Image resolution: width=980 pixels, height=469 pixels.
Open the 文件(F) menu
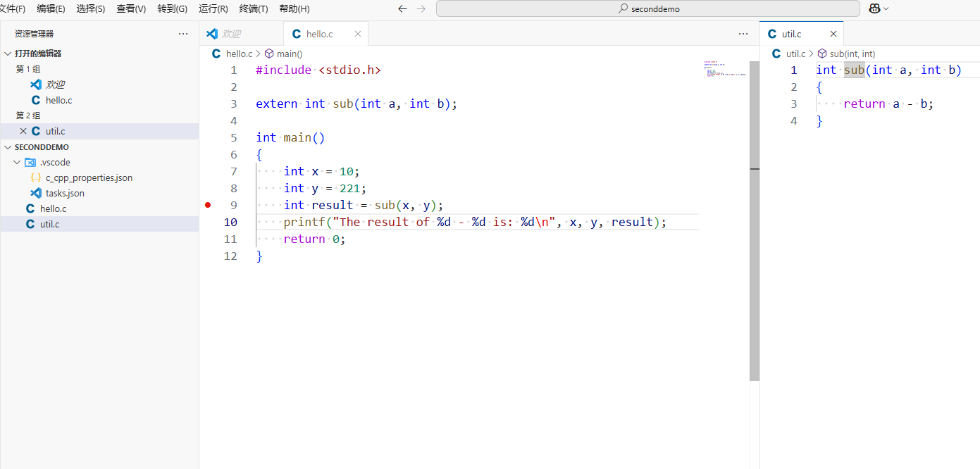point(13,9)
